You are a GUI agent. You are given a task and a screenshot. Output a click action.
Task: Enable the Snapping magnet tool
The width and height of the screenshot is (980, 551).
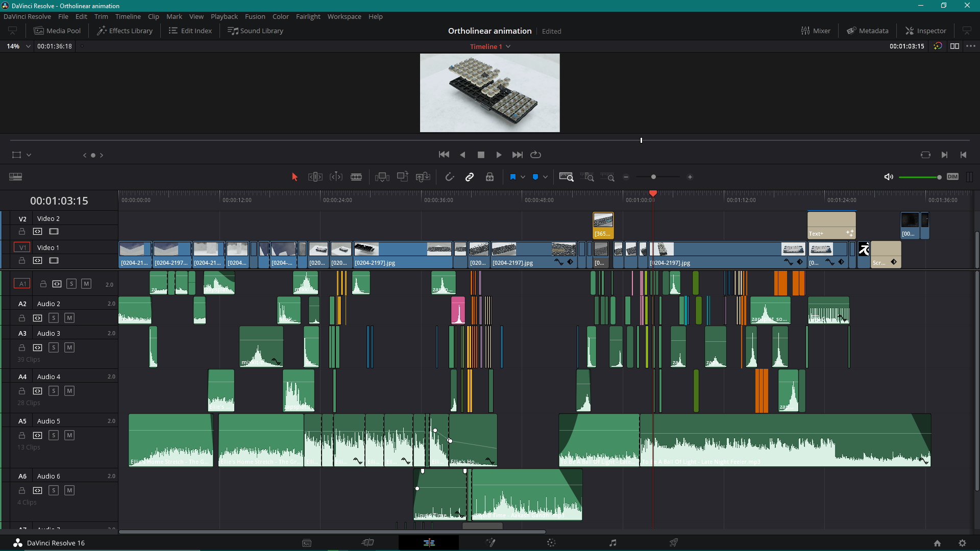[x=450, y=177]
